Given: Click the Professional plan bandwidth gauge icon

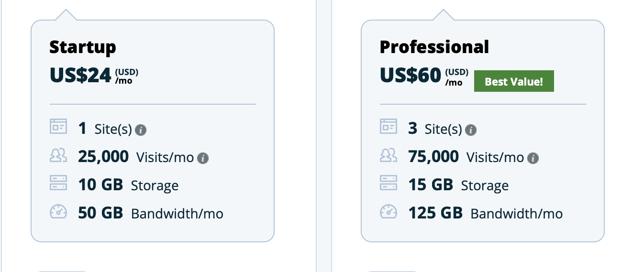Looking at the screenshot, I should pyautogui.click(x=389, y=212).
